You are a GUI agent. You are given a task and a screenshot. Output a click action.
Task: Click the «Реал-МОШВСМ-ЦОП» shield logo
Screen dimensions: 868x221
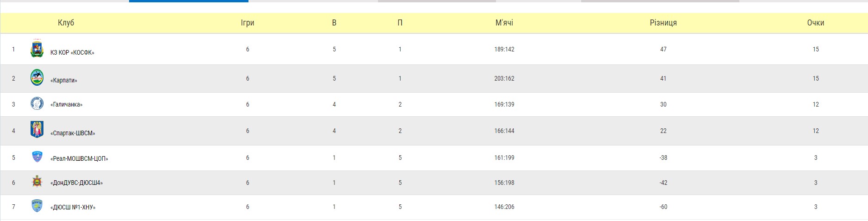point(37,157)
